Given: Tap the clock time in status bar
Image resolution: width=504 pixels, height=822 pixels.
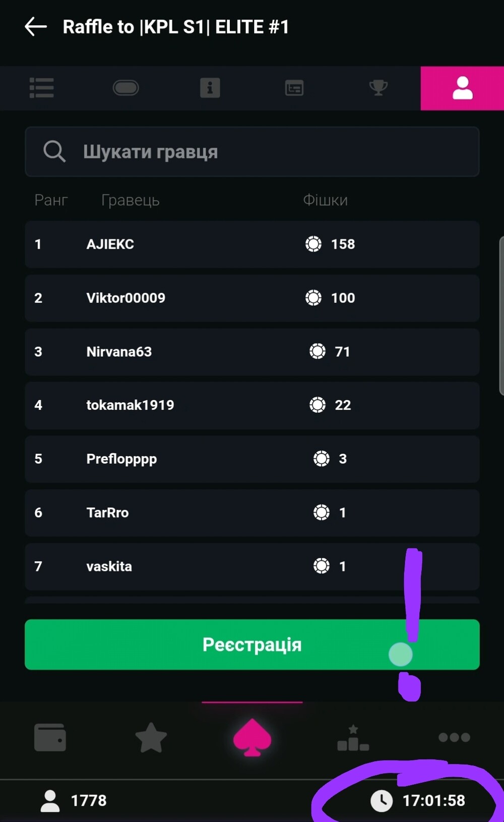Looking at the screenshot, I should pyautogui.click(x=433, y=800).
